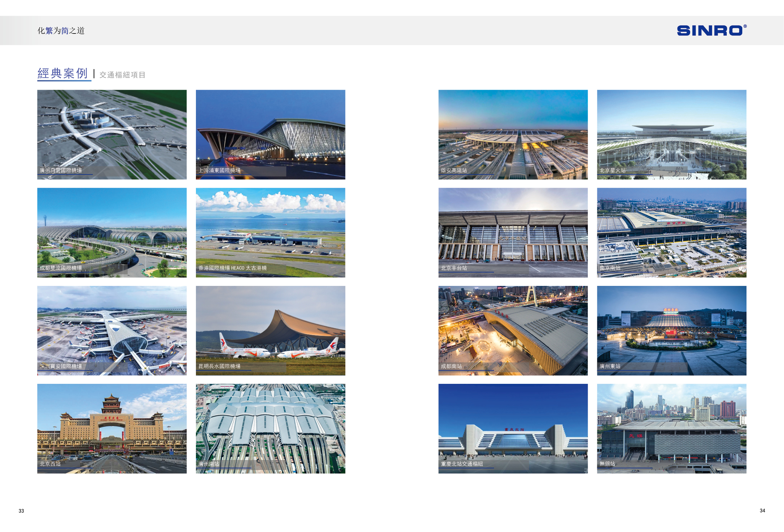
Task: Select the 深圳寶安國際機場 photo
Action: pos(112,330)
